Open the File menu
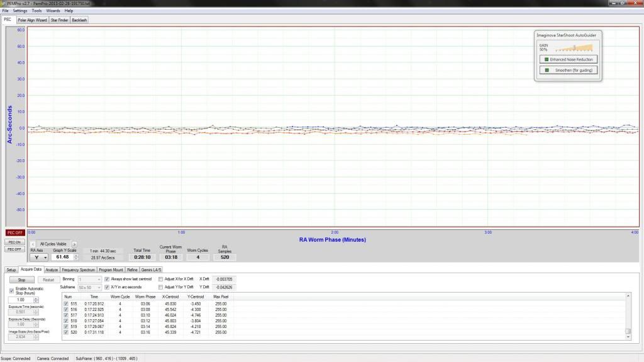Screen dimensions: 644x362 point(5,11)
